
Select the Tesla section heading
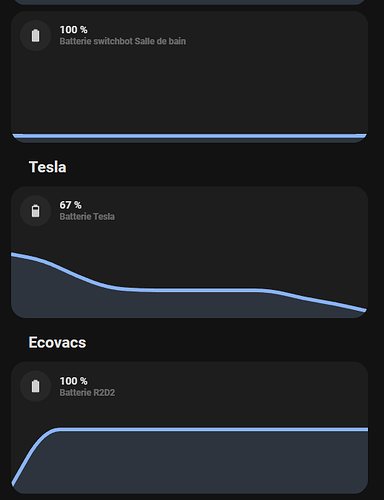48,167
